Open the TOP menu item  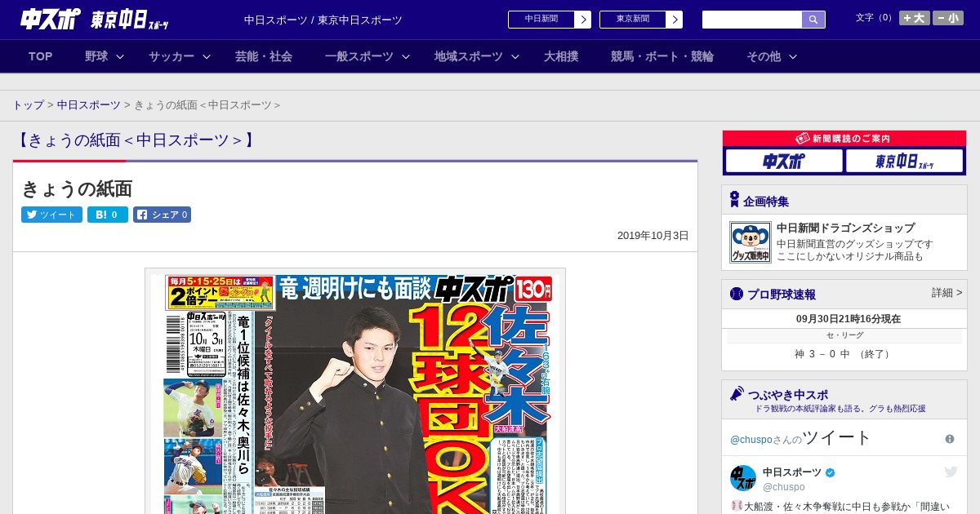click(41, 56)
